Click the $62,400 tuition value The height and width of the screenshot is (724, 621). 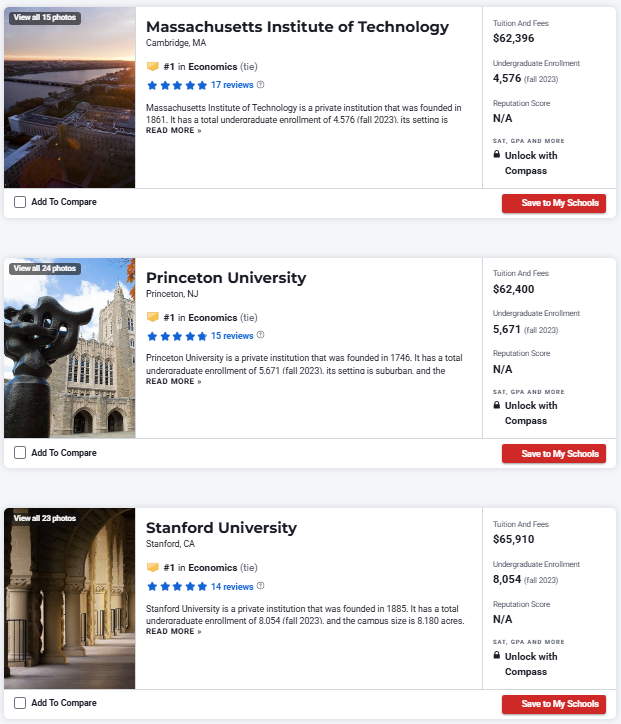click(x=513, y=290)
